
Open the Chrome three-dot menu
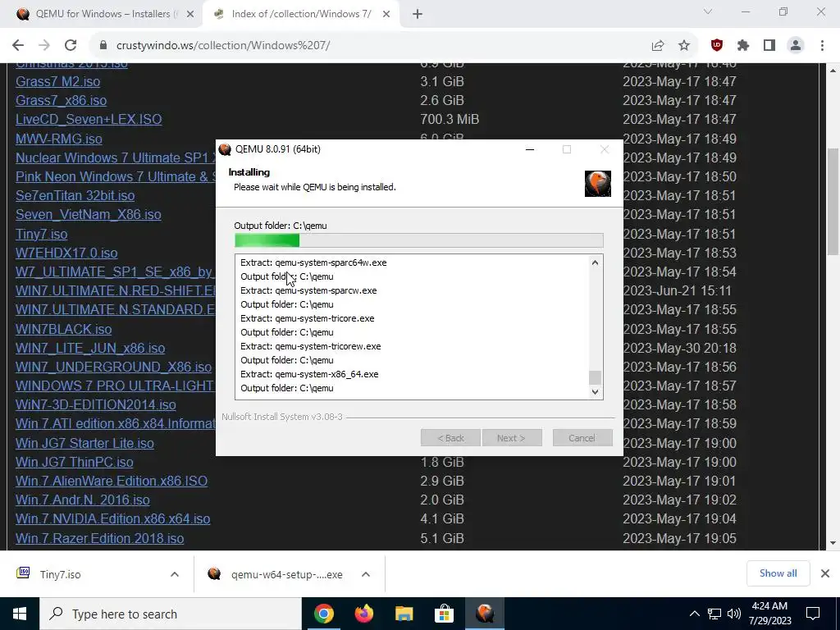[822, 46]
